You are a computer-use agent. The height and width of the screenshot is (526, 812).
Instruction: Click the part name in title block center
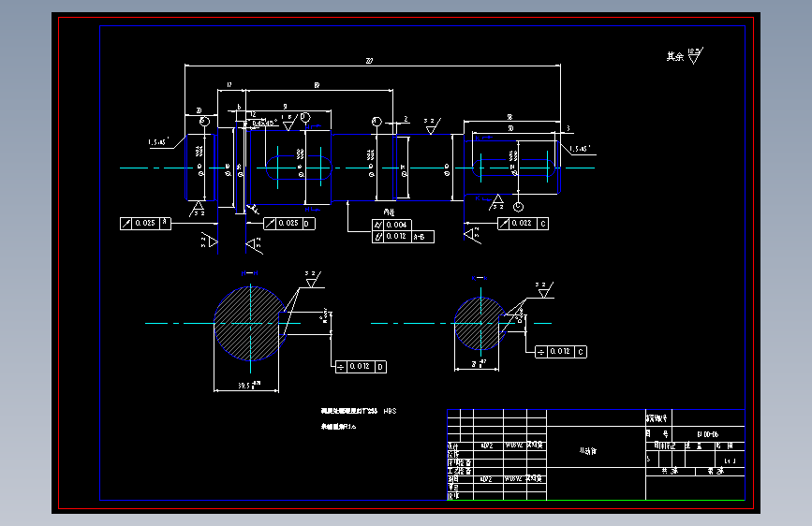tap(588, 451)
